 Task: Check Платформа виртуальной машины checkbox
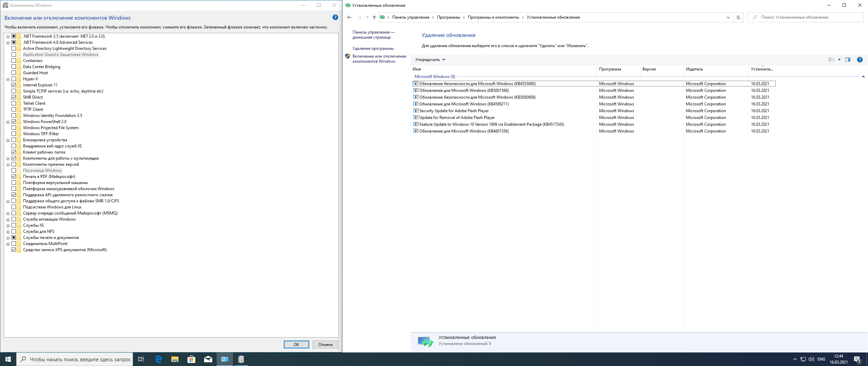[x=14, y=183]
